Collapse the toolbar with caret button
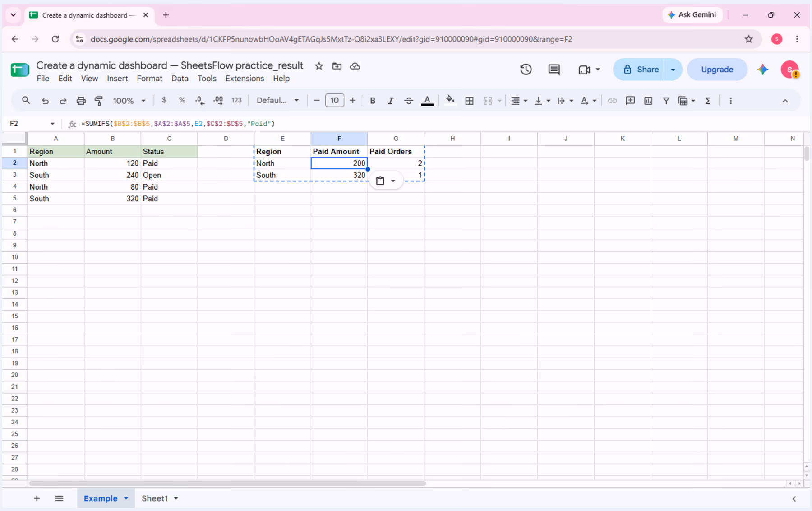Viewport: 812px width, 511px height. (x=785, y=101)
